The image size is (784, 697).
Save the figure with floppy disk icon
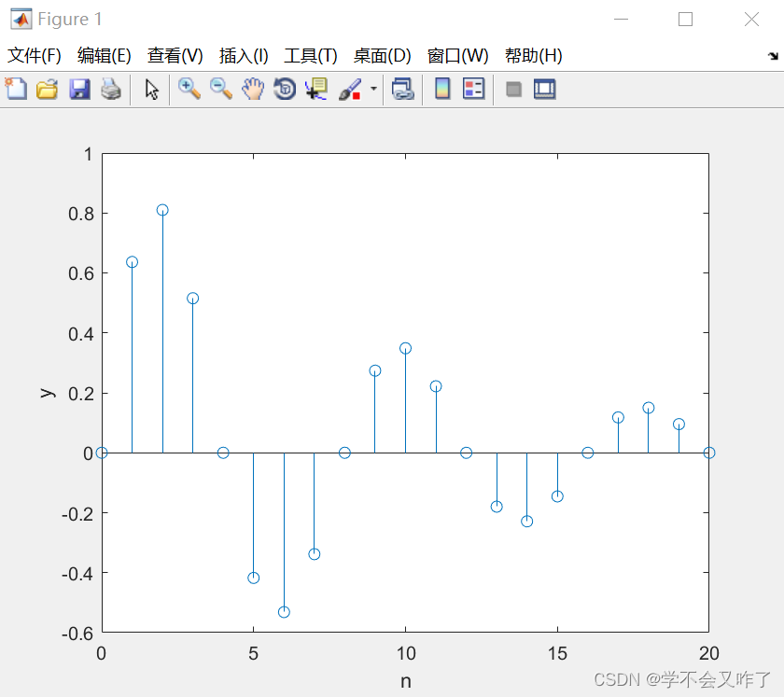79,89
